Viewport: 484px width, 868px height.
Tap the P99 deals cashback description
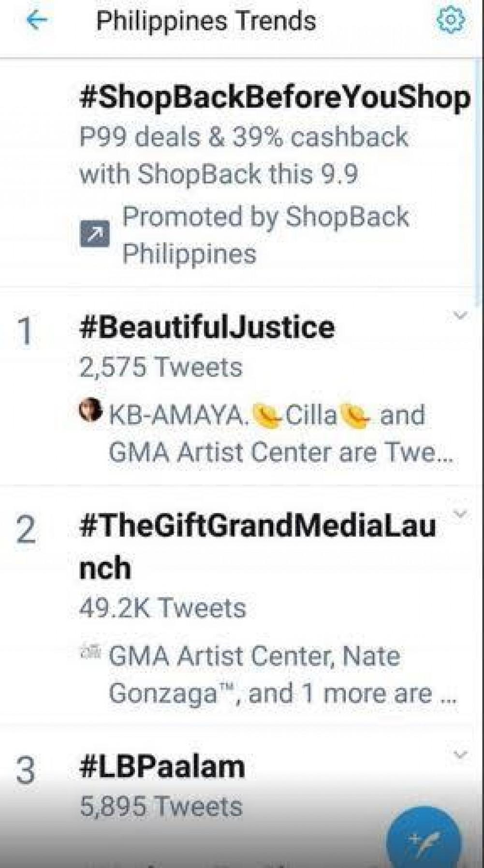[x=243, y=156]
